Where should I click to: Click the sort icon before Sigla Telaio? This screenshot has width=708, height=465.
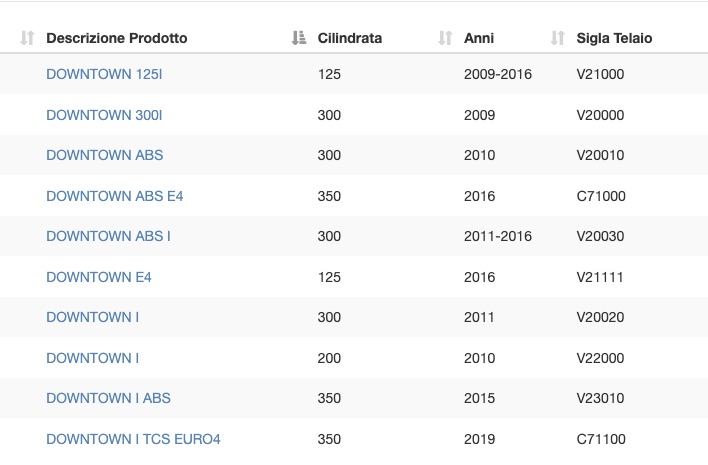tap(558, 38)
